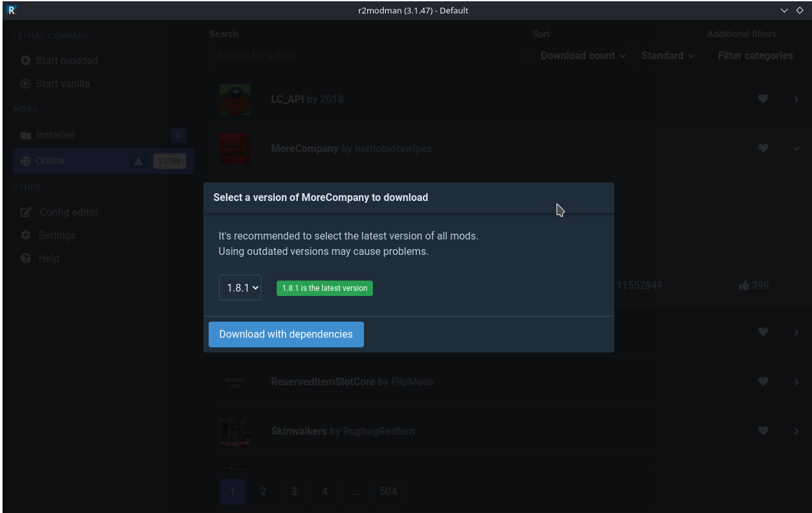The height and width of the screenshot is (513, 812).
Task: Click the Skinwalkers mod thumbnail
Action: tap(235, 431)
